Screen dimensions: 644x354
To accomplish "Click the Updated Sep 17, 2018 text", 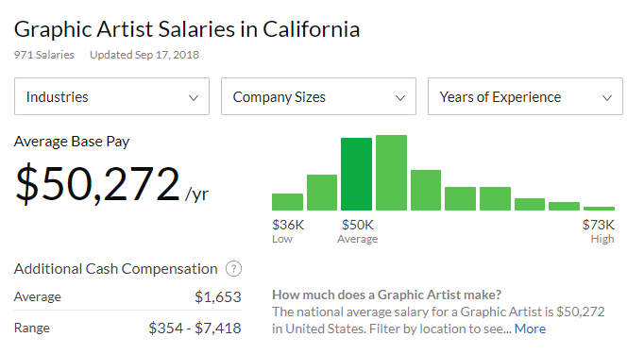I will point(144,55).
